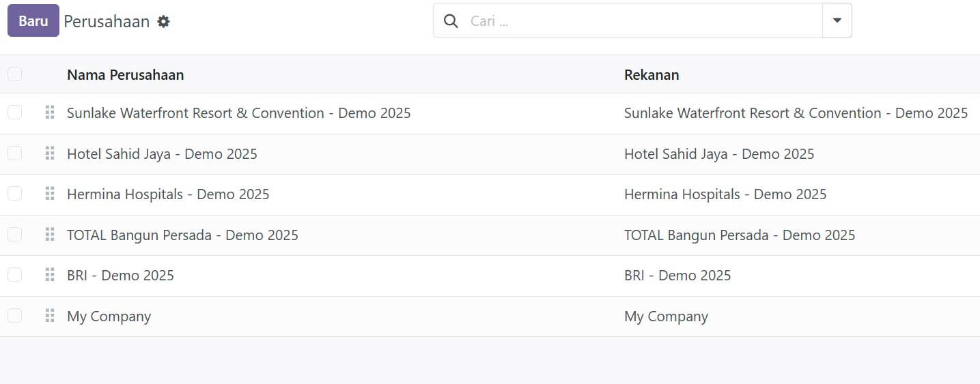This screenshot has height=384, width=980.
Task: Select Rekanan cell My Company
Action: [x=666, y=316]
